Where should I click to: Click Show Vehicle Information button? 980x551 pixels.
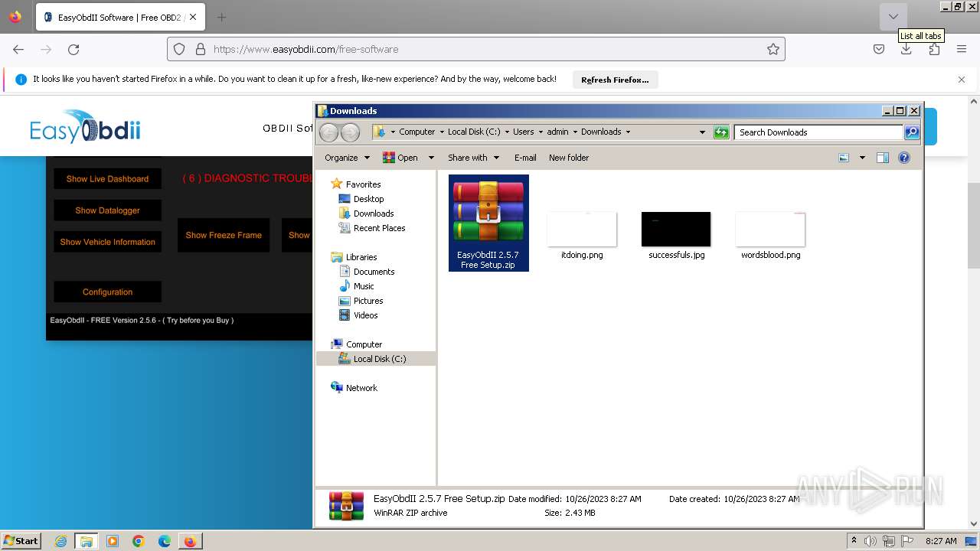(107, 242)
